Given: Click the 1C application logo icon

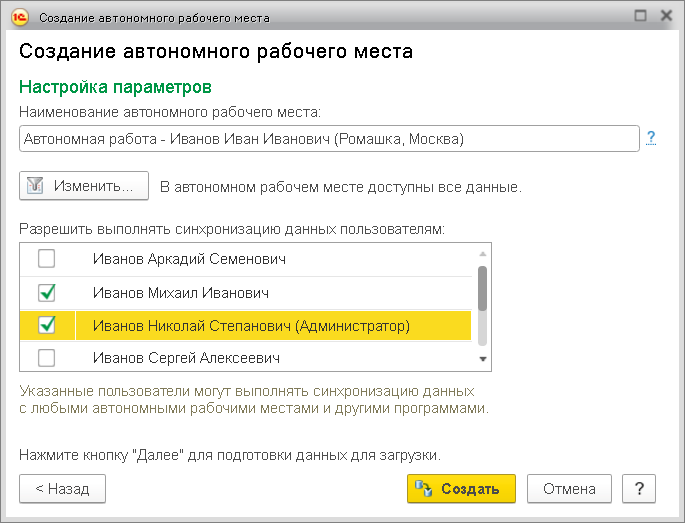Looking at the screenshot, I should point(20,17).
